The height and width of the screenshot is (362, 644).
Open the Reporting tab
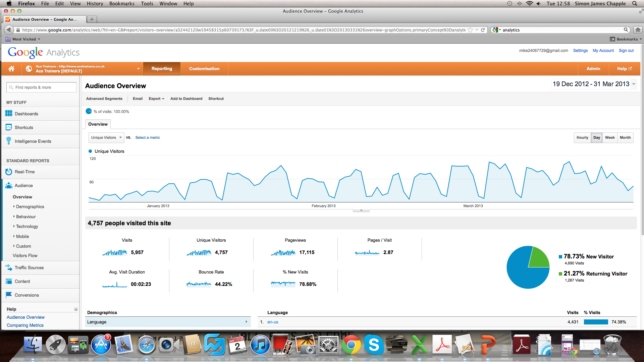tap(162, 69)
